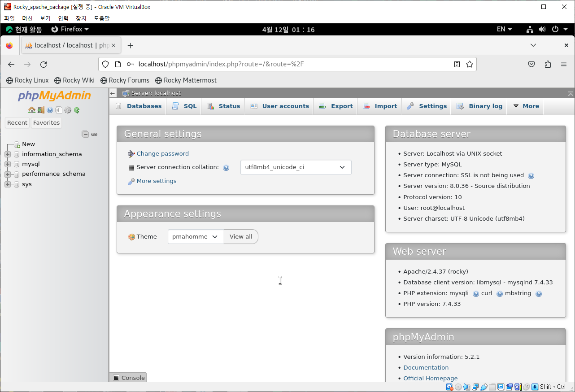This screenshot has width=575, height=392.
Task: Click GNOME volume icon in top bar
Action: point(542,29)
